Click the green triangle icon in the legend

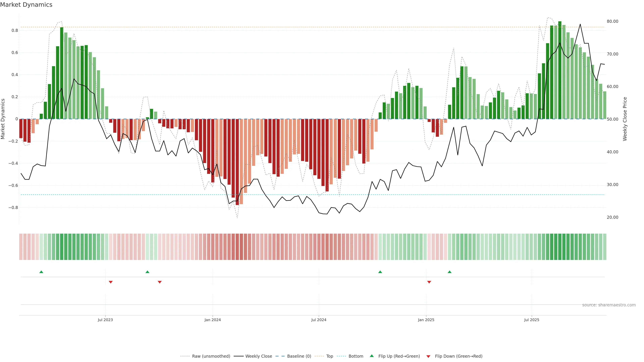[x=372, y=356]
